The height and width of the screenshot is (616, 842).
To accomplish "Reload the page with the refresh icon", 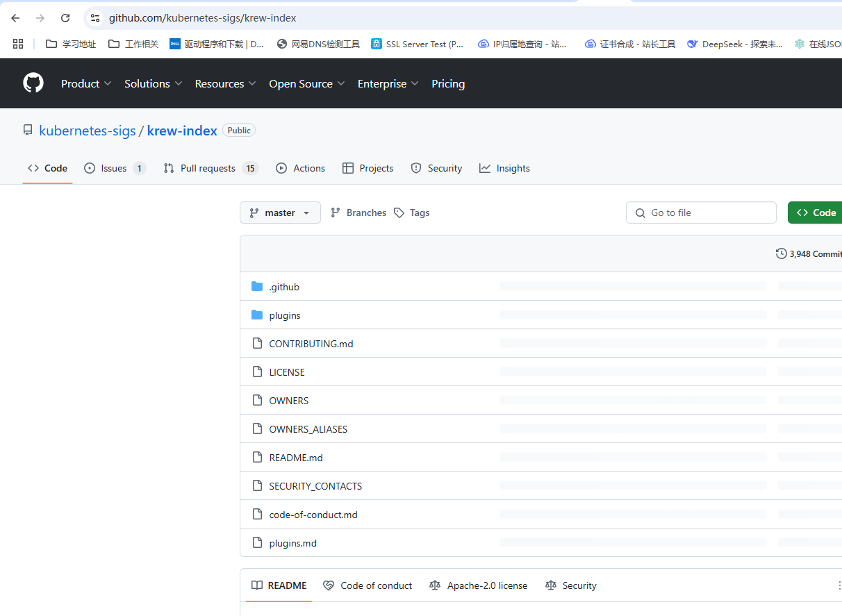I will (x=65, y=18).
